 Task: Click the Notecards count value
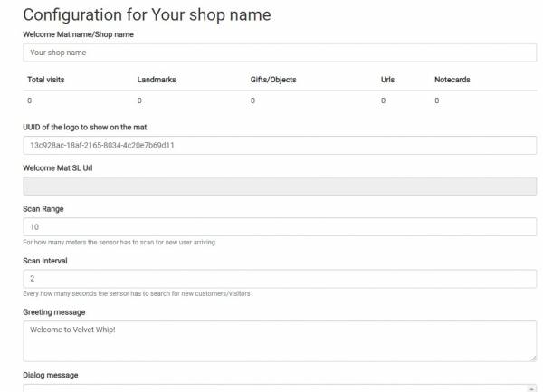point(436,100)
